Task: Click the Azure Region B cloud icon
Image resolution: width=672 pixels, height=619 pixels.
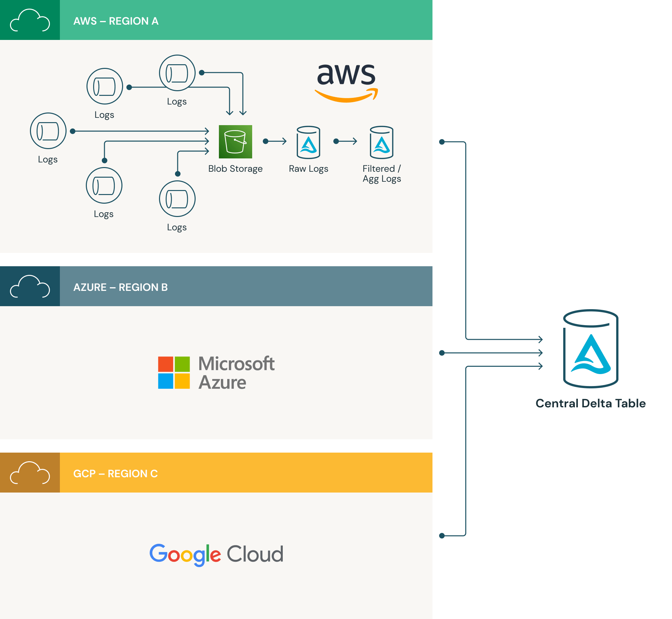Action: pos(30,287)
